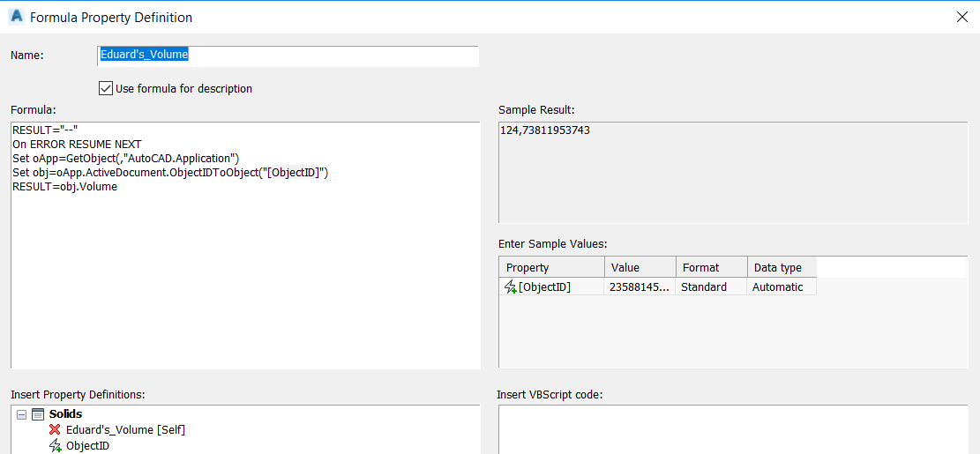Click the Solids property set icon

(38, 414)
